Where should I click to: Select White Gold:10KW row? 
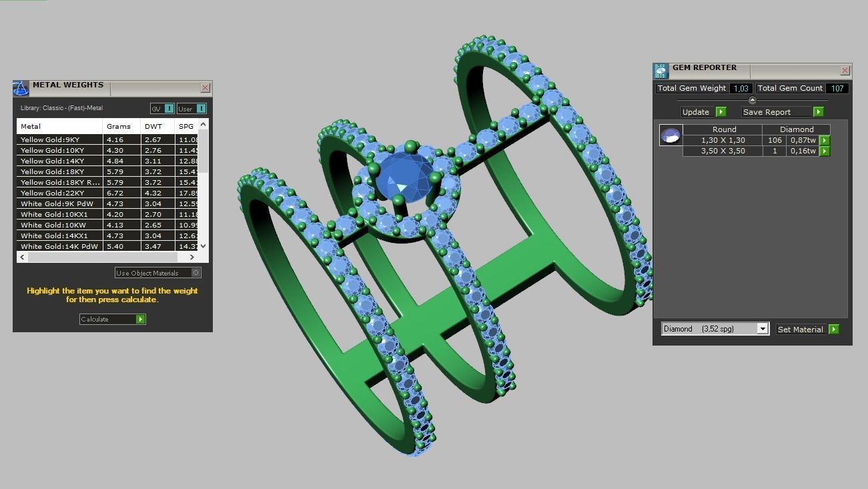(107, 225)
